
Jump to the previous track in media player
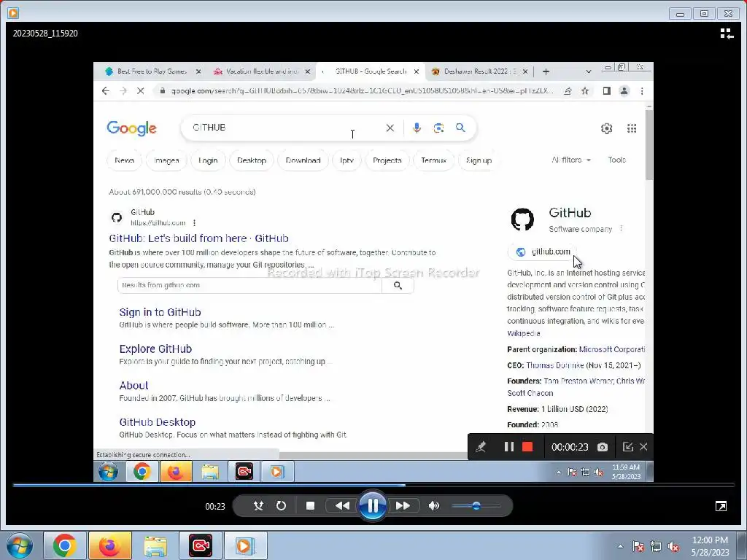342,506
